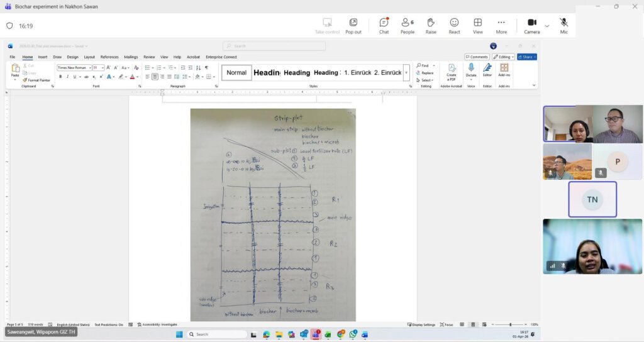The height and width of the screenshot is (342, 644).
Task: Adjust the Word zoom slider
Action: click(x=510, y=324)
